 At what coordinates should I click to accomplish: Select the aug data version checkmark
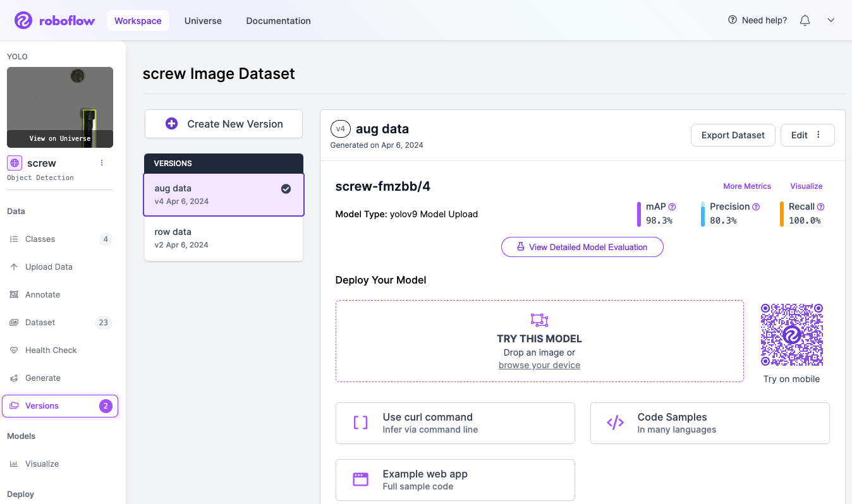tap(286, 189)
